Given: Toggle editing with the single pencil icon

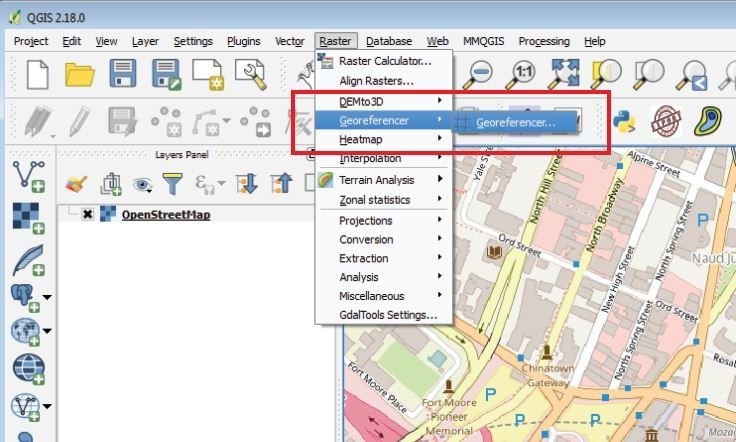Looking at the screenshot, I should (80, 122).
